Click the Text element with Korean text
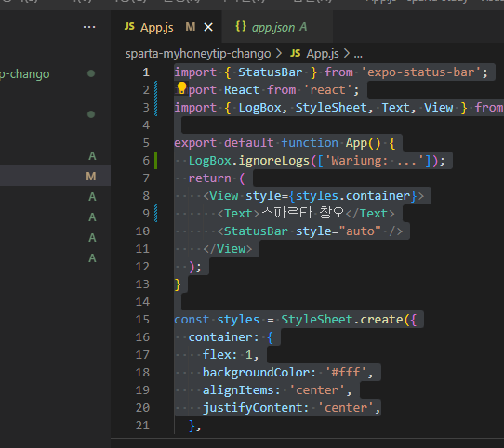The height and width of the screenshot is (448, 504). [306, 214]
